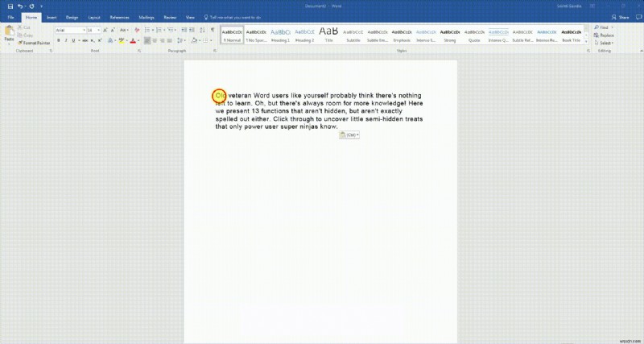The height and width of the screenshot is (344, 644).
Task: Align text to the right
Action: pos(163,40)
